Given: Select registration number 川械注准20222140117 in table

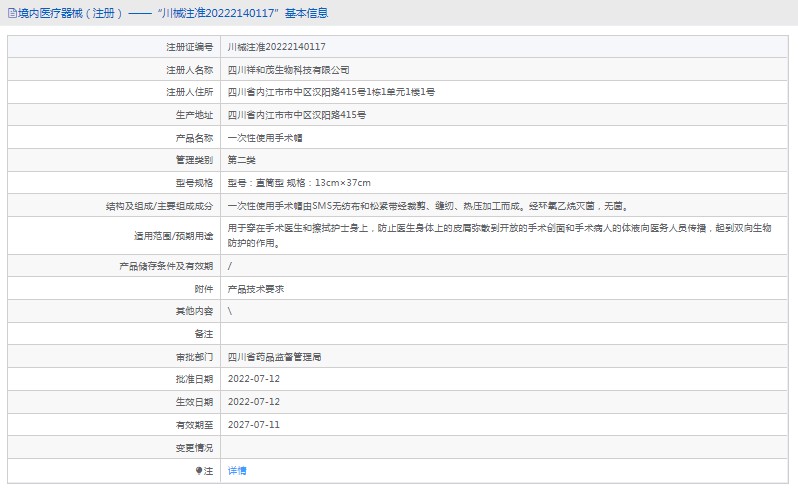Looking at the screenshot, I should click(x=276, y=47).
